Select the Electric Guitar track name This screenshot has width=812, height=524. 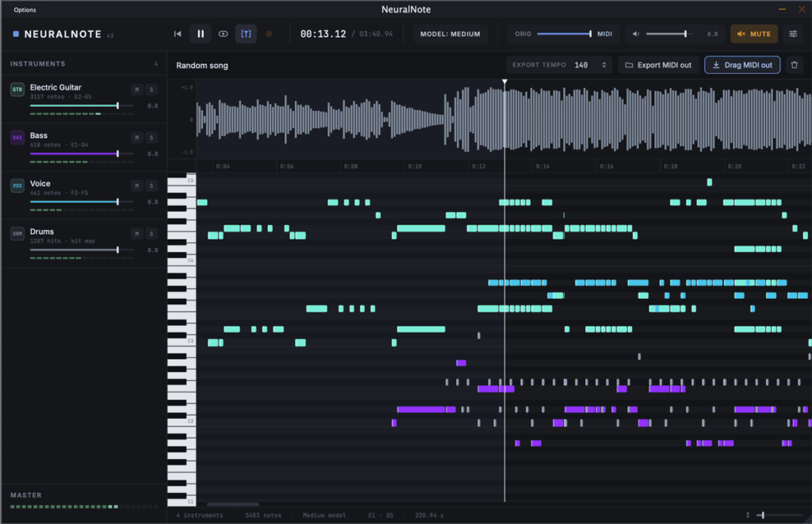[x=56, y=87]
